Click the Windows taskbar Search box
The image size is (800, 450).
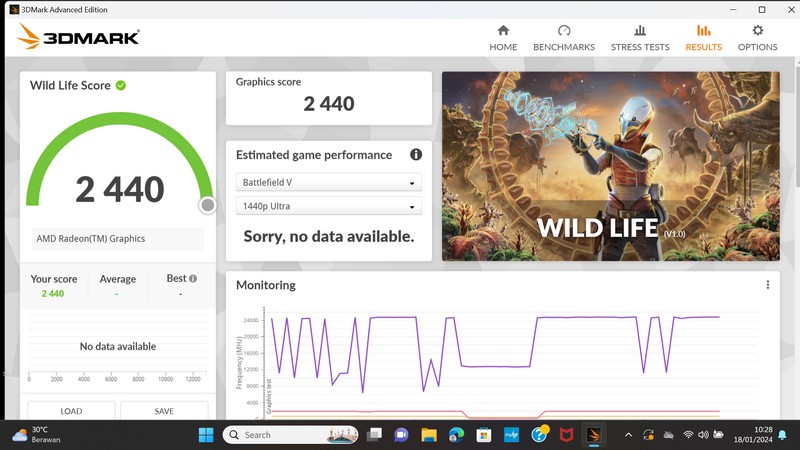point(290,435)
